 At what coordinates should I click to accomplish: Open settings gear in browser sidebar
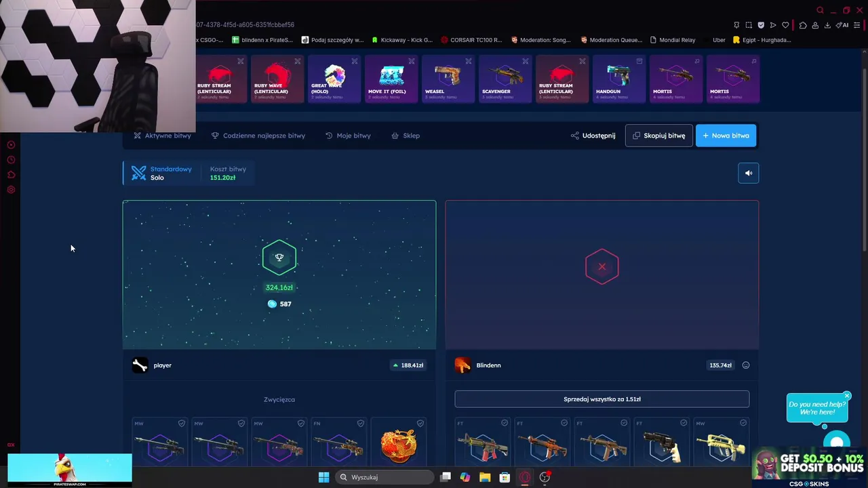pos(11,190)
